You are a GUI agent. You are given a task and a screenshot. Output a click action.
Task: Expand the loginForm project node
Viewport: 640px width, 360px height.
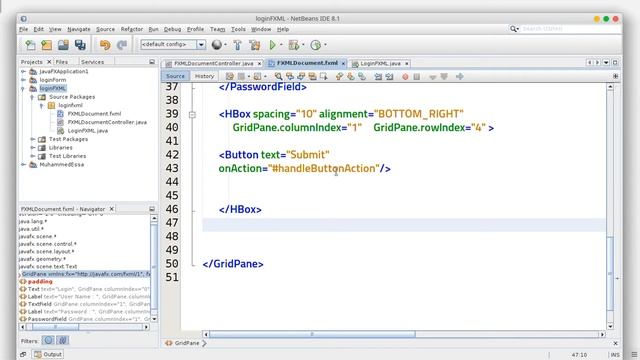click(24, 80)
